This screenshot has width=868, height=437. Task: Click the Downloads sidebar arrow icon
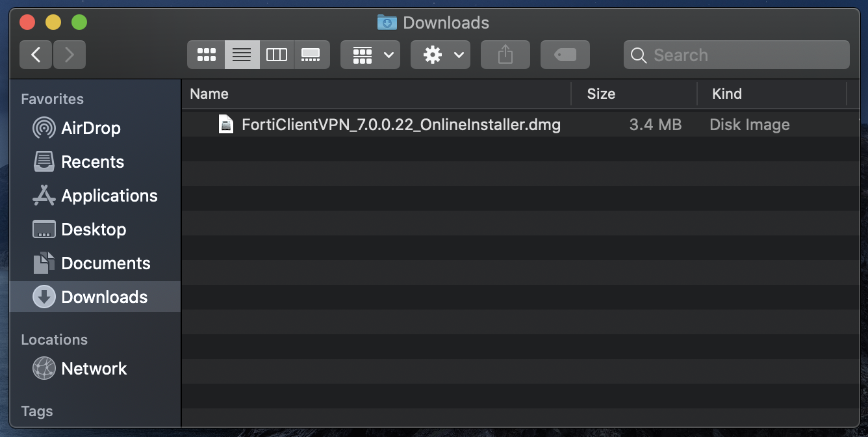tap(44, 297)
